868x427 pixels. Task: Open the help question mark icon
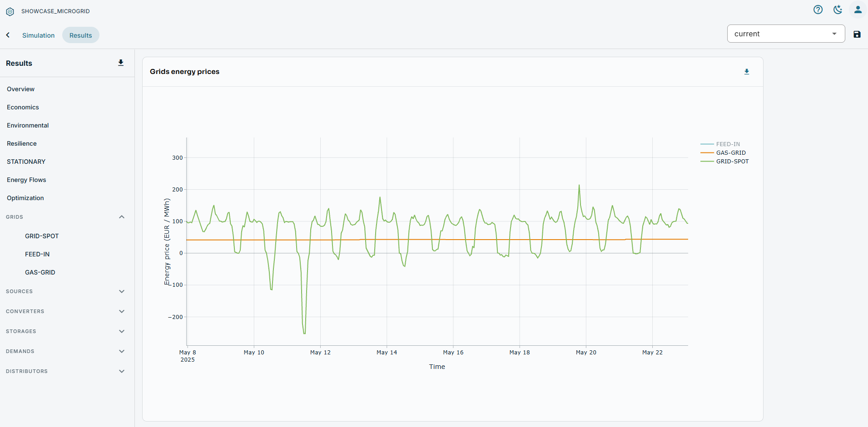coord(818,10)
